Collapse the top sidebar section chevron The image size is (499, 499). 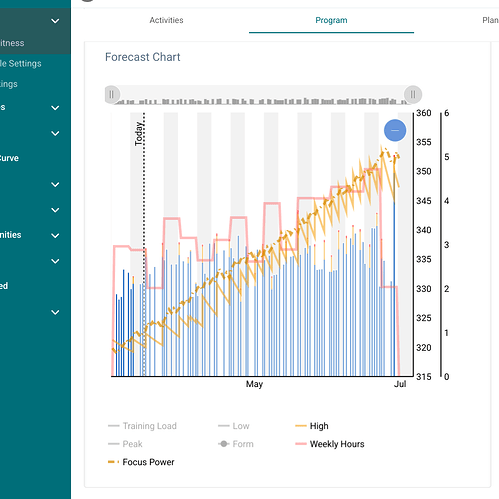coord(55,21)
